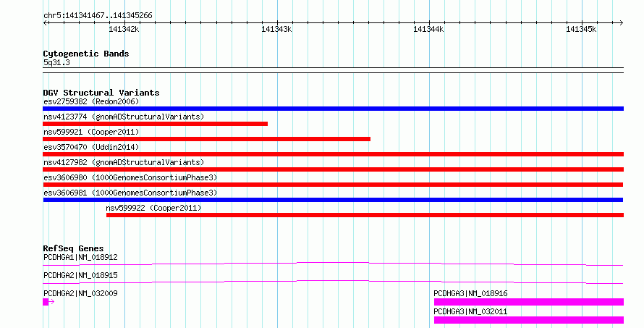
Task: Open variant nsv4123774 gnomAD label
Action: 124,117
